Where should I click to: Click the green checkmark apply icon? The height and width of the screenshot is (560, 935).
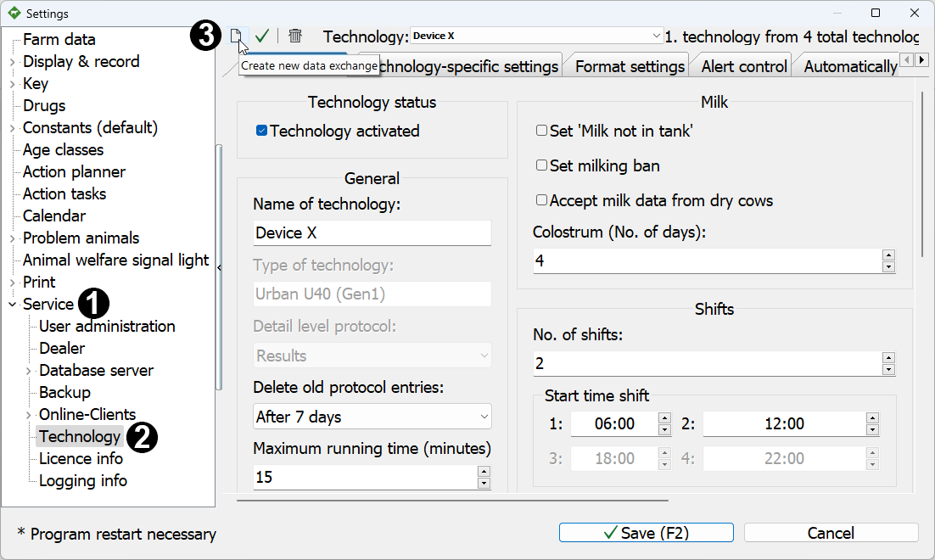click(262, 36)
